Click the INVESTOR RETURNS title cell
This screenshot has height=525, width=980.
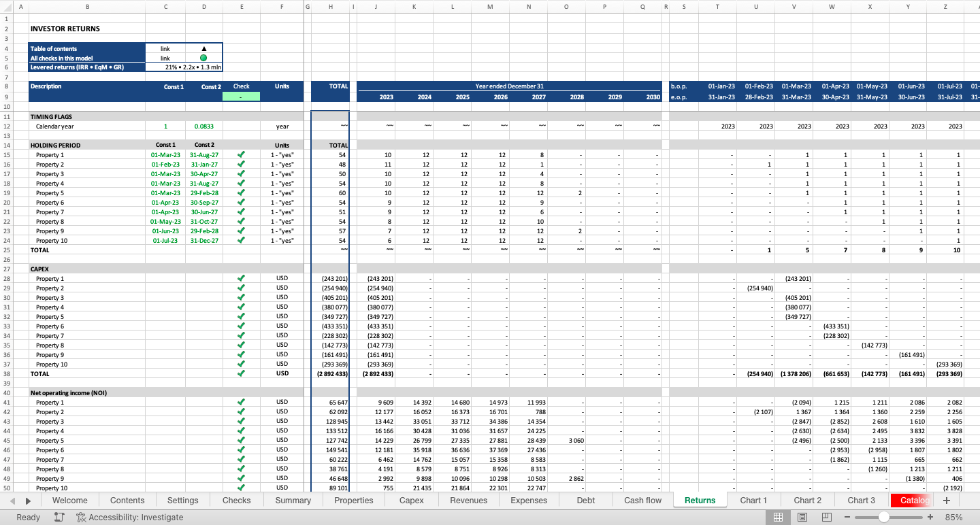click(65, 29)
